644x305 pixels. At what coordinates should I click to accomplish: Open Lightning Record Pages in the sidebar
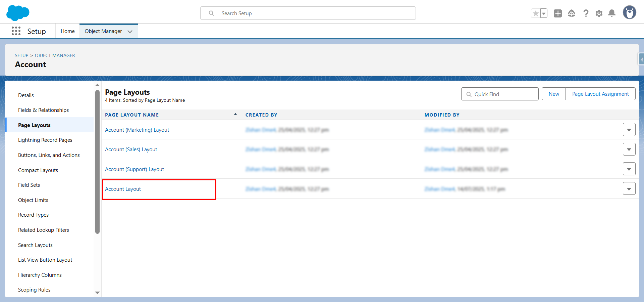click(x=45, y=140)
